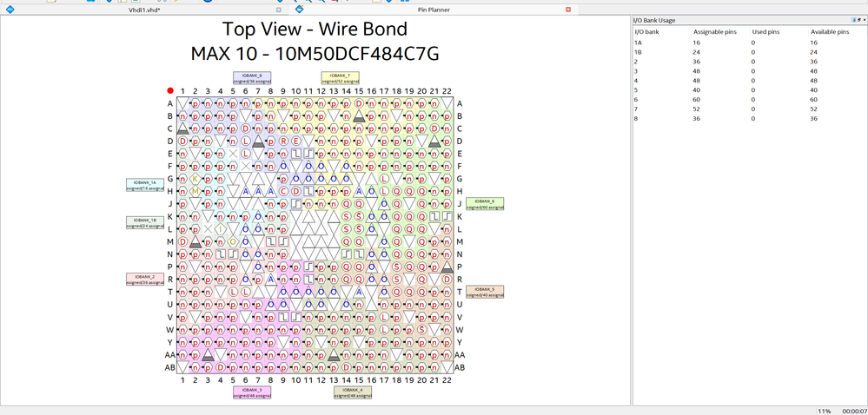Close the Pin Planner tab
The image size is (868, 415).
point(568,10)
